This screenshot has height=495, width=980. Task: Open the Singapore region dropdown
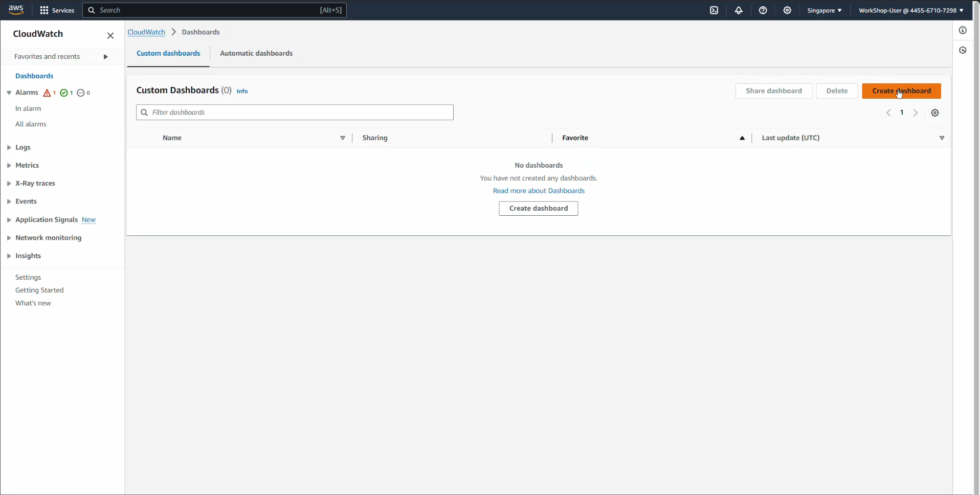coord(824,10)
